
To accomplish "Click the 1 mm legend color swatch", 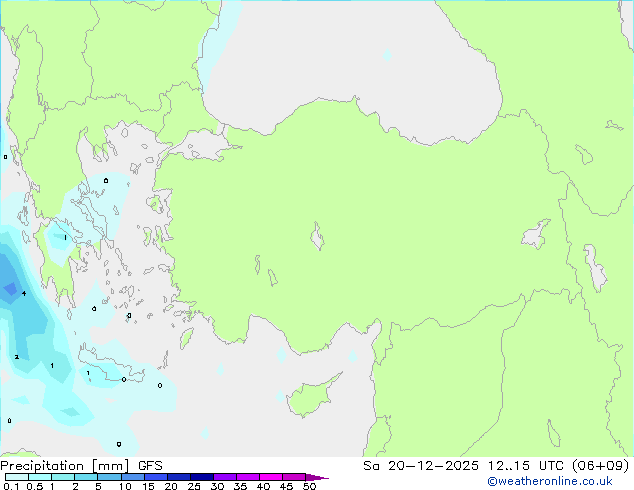I will [x=63, y=477].
